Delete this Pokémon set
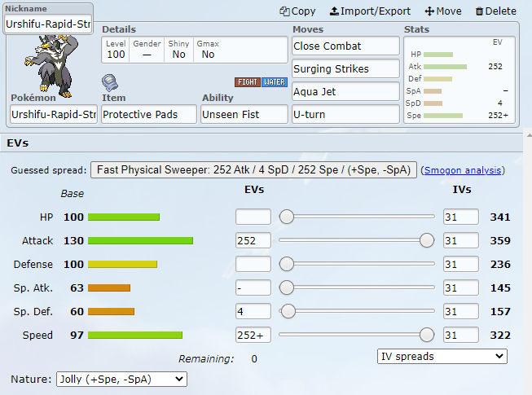This screenshot has height=395, width=532. [495, 11]
